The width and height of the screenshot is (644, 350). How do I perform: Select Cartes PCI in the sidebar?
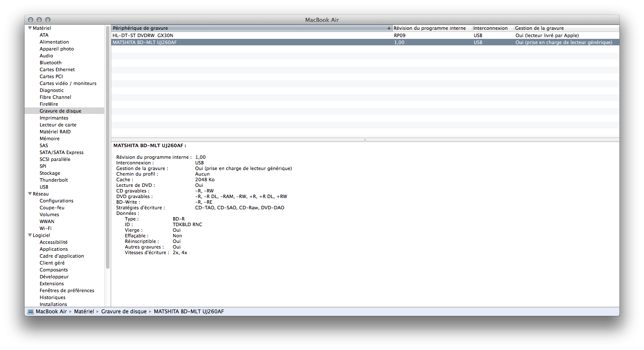[x=52, y=76]
